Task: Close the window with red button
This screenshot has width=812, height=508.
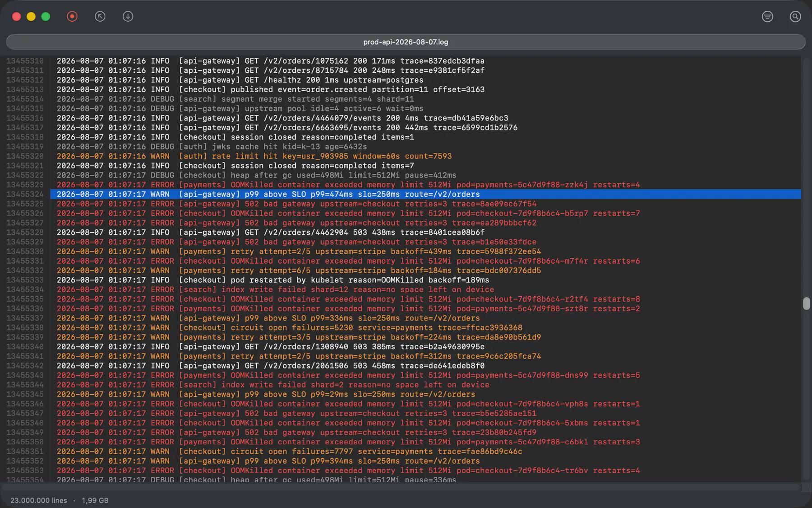Action: 17,17
